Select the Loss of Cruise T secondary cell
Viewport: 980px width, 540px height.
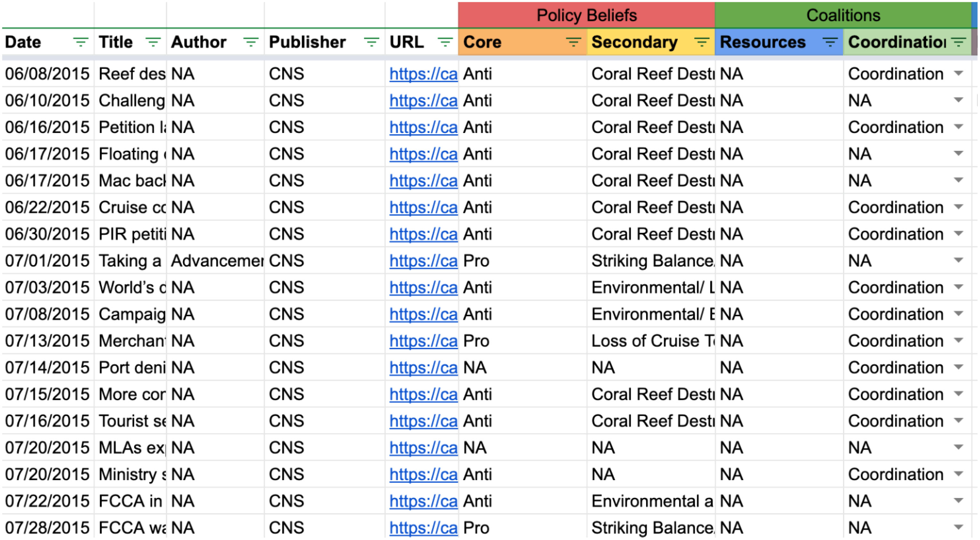tap(651, 340)
